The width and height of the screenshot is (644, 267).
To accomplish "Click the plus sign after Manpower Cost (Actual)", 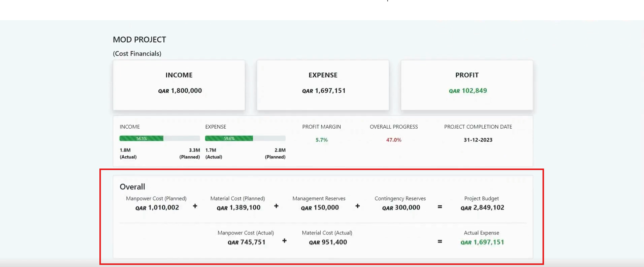I will click(x=285, y=241).
